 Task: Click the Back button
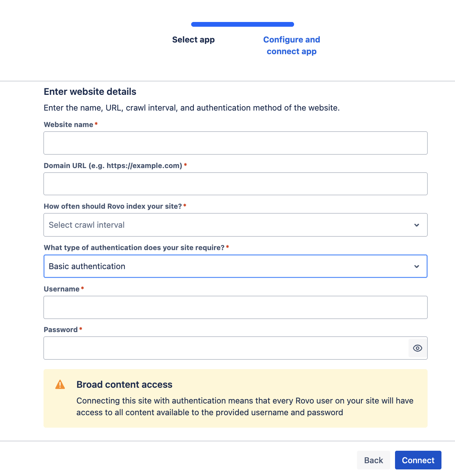pyautogui.click(x=373, y=460)
